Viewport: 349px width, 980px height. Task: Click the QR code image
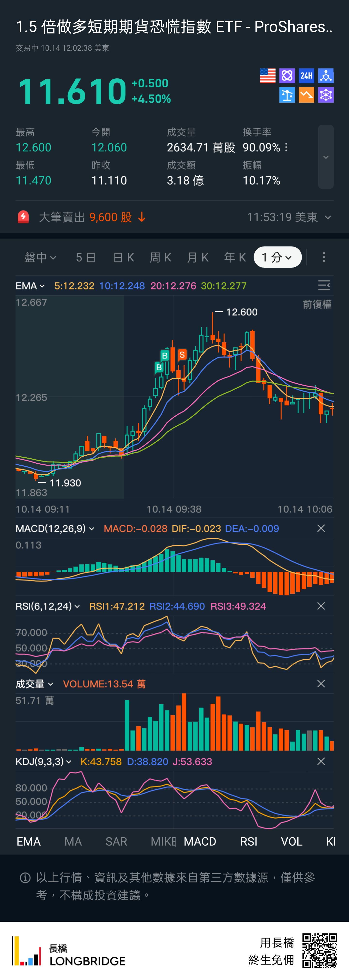click(x=320, y=950)
